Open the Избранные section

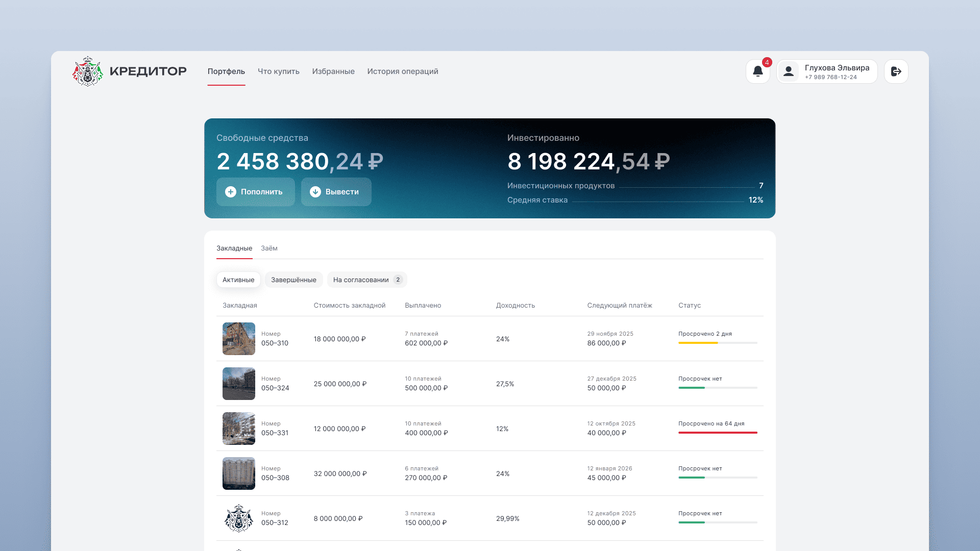click(x=333, y=71)
